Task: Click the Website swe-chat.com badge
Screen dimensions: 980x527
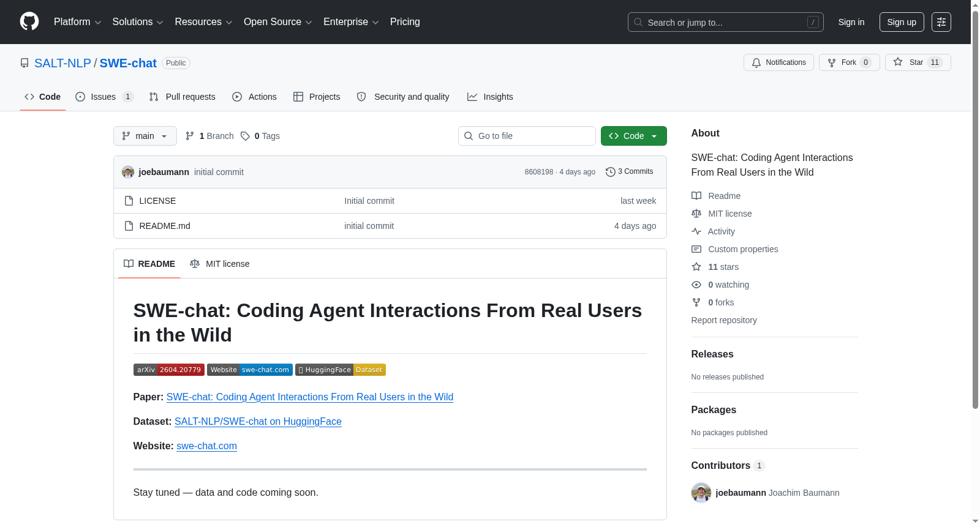Action: click(250, 370)
